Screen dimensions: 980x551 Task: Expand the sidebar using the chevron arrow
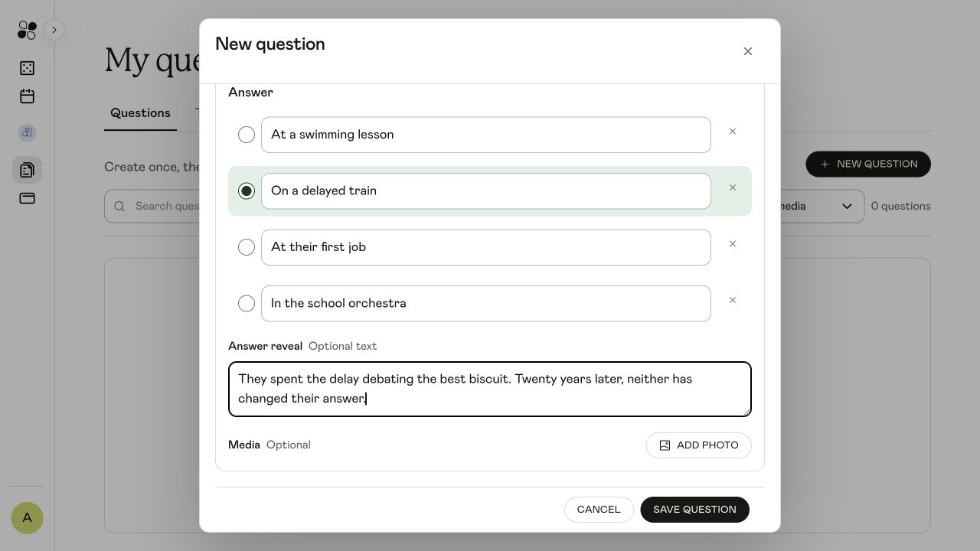54,30
